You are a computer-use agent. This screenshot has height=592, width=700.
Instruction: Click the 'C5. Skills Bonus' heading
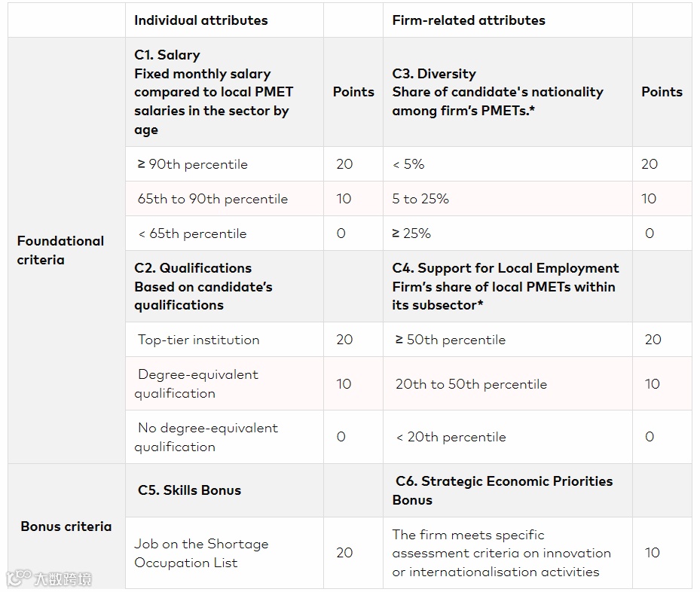189,490
